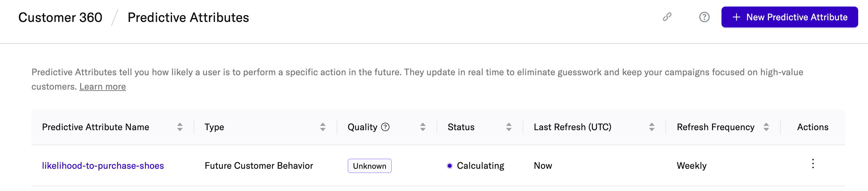Navigate to Customer 360 breadcrumb
Screen dimensions: 868x191
click(x=60, y=18)
